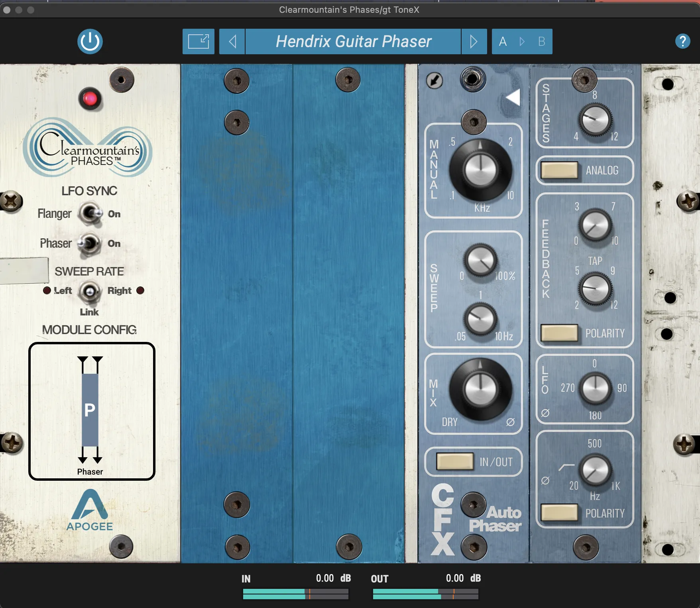Go to the next preset arrow
The height and width of the screenshot is (608, 700).
(x=474, y=41)
